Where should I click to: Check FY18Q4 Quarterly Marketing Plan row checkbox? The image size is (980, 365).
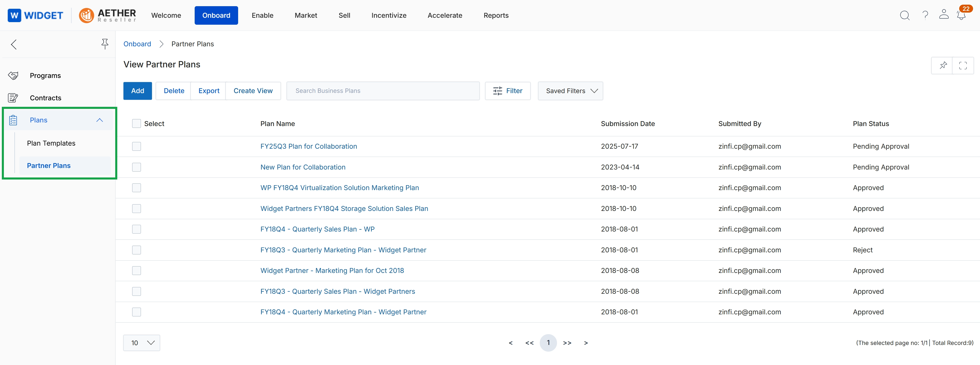pyautogui.click(x=136, y=312)
